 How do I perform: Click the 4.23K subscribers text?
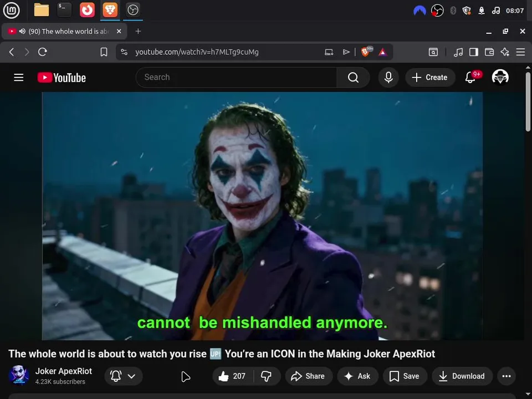pos(60,382)
